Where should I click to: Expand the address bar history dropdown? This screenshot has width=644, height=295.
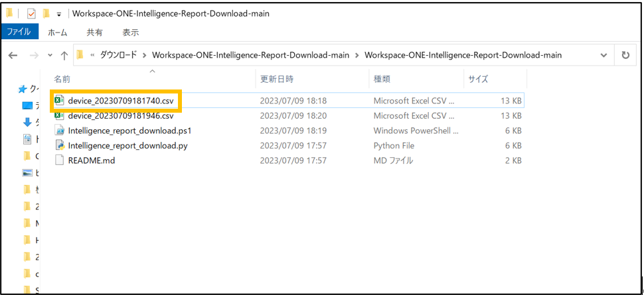point(604,55)
